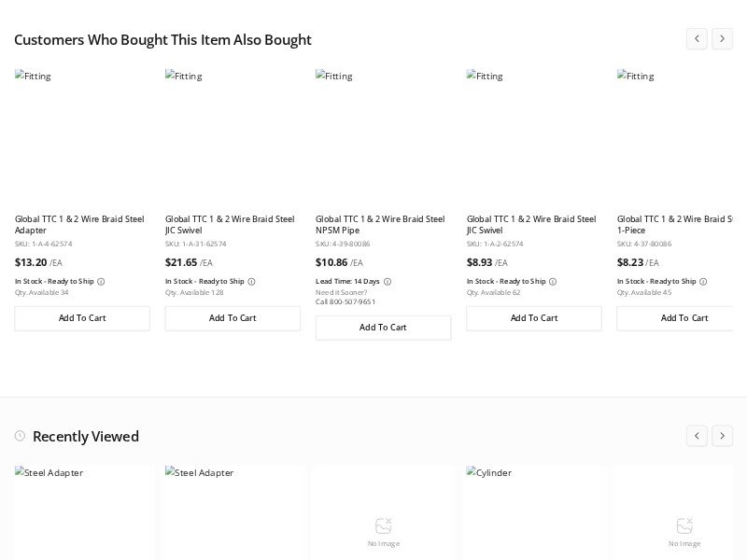This screenshot has height=560, width=747.
Task: Click the previous arrow on the Customers Also Bought carousel
Action: point(697,39)
